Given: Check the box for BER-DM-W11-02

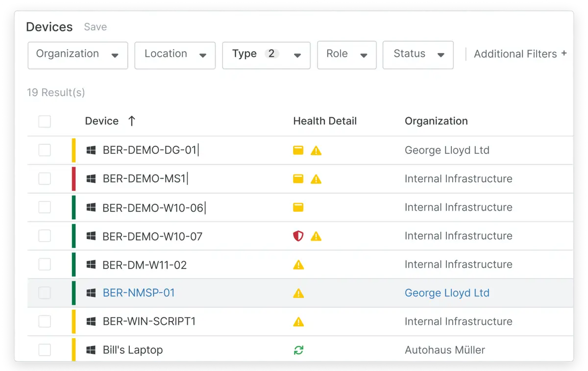Looking at the screenshot, I should pyautogui.click(x=45, y=264).
